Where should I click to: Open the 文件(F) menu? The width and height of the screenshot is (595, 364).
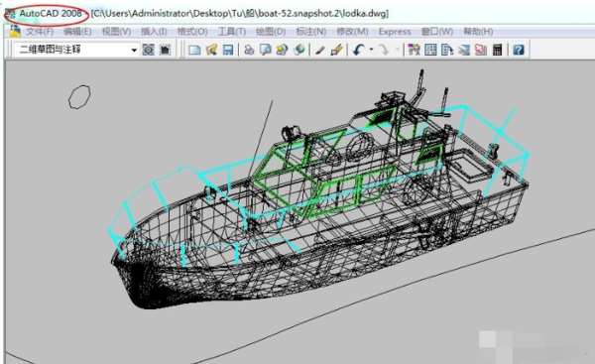click(x=40, y=31)
